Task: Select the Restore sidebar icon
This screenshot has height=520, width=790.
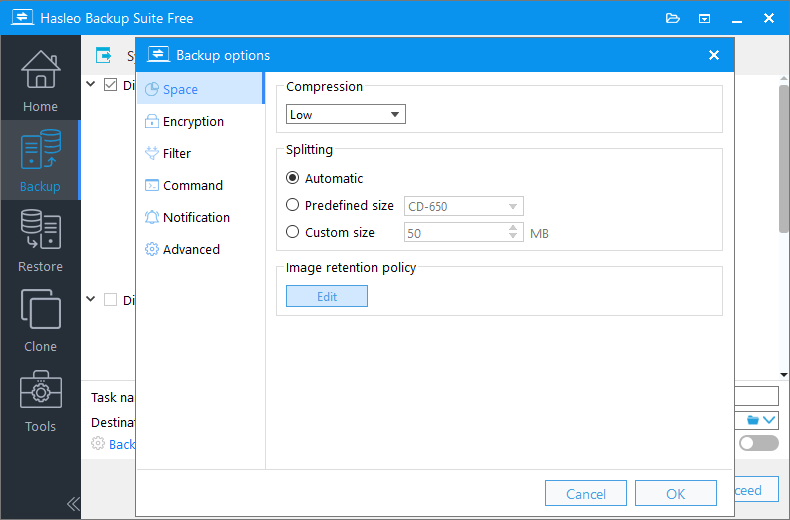Action: 40,231
